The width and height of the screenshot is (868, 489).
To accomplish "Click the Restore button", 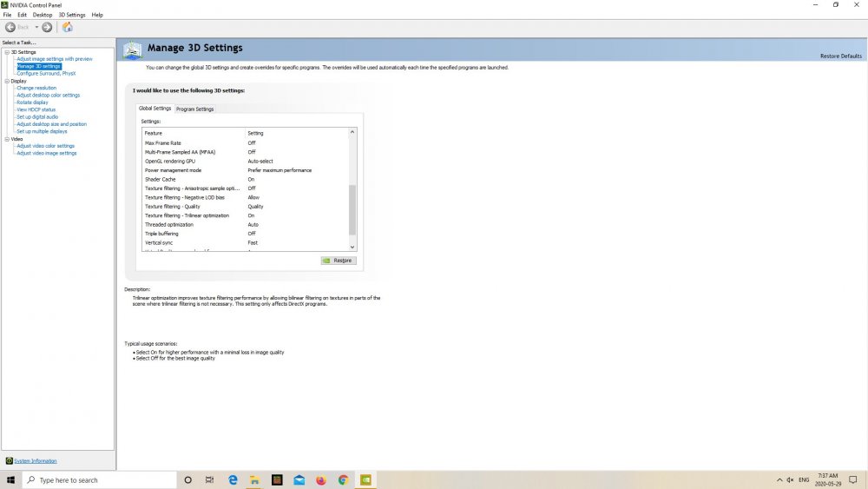I will [x=339, y=261].
